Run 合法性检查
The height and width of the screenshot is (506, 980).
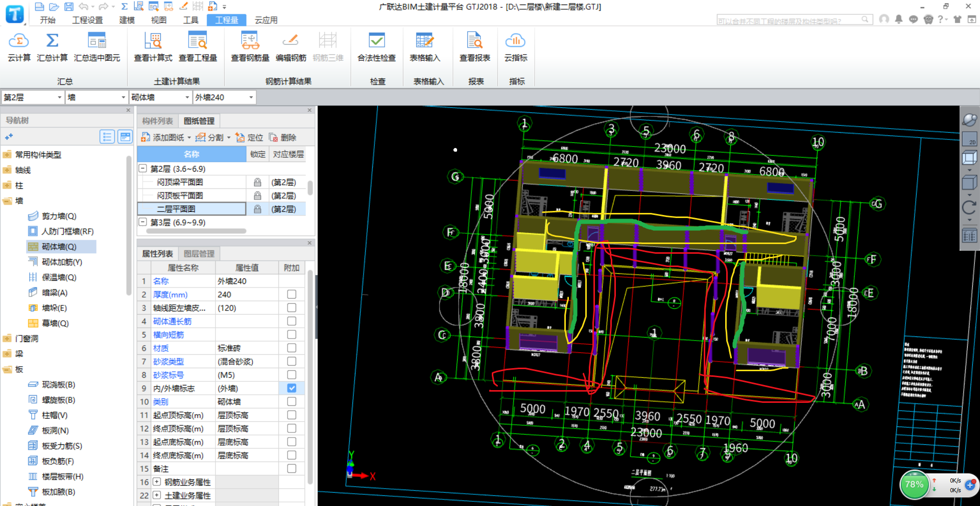point(376,47)
